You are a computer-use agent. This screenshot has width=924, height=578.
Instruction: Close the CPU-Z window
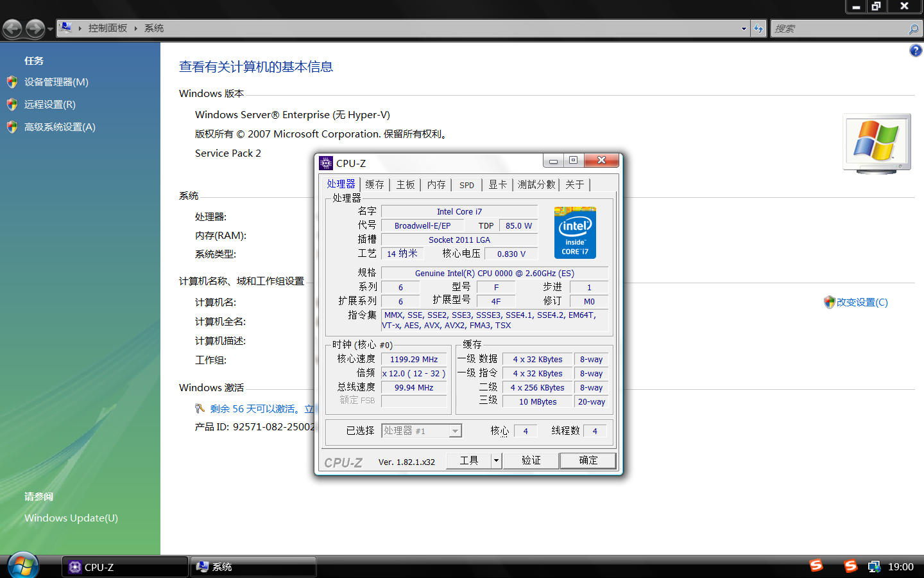tap(601, 161)
